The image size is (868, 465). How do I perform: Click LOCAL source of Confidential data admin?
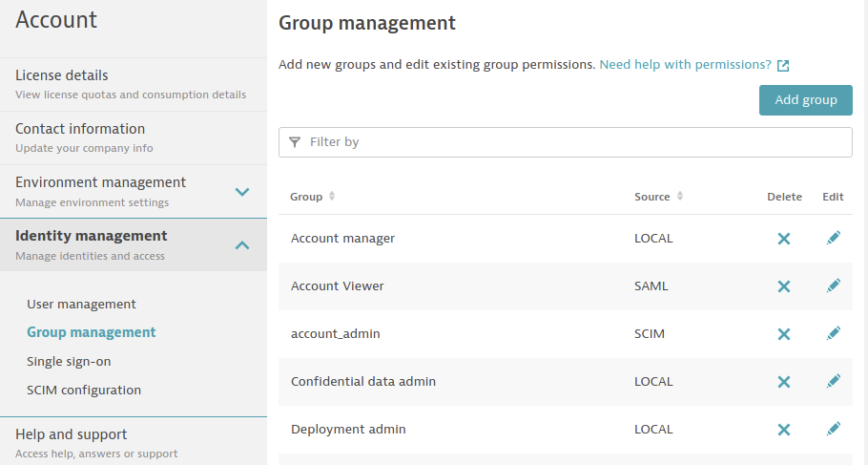coord(653,381)
